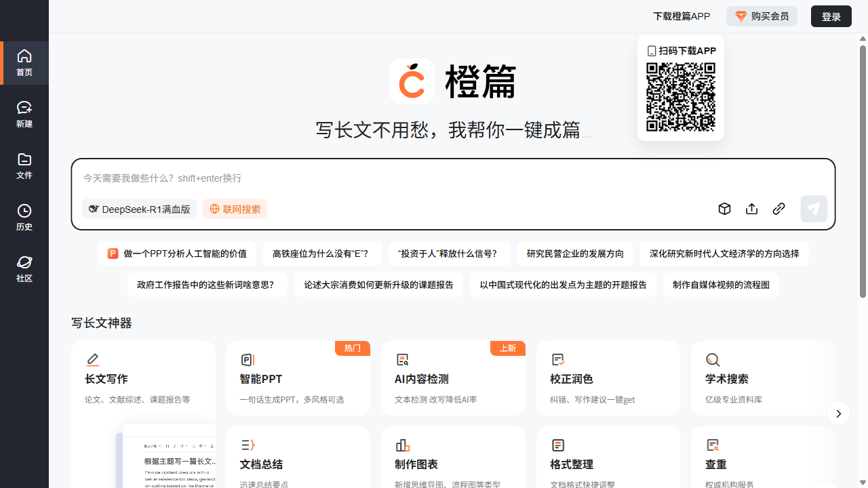Open 历史 history in sidebar
Viewport: 868px width, 488px height.
coord(24,217)
